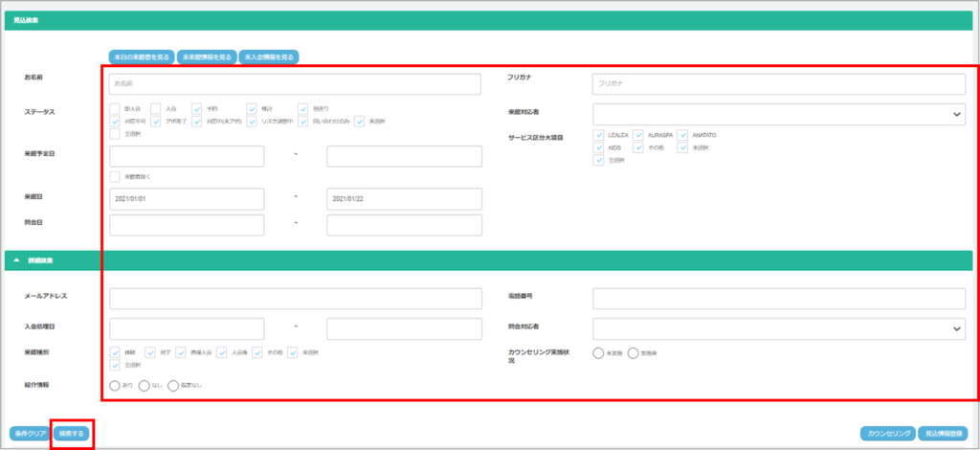Check the 即入会 status checkbox
Screen dimensions: 980x450
click(x=115, y=109)
